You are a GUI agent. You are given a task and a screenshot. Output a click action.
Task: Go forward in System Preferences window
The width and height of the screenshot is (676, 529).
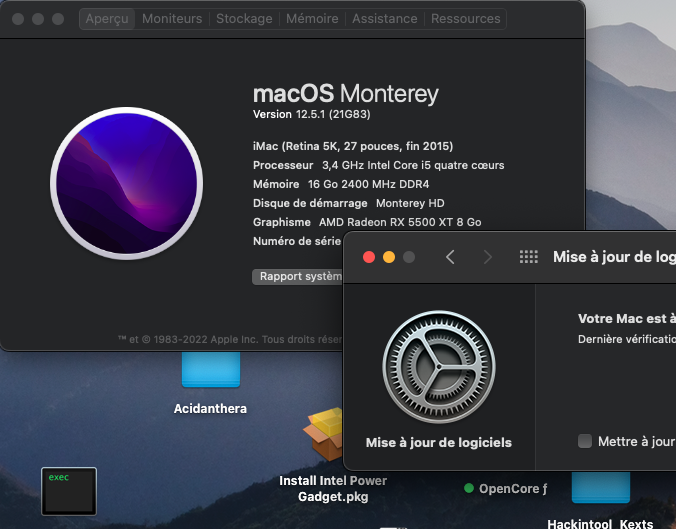(488, 257)
